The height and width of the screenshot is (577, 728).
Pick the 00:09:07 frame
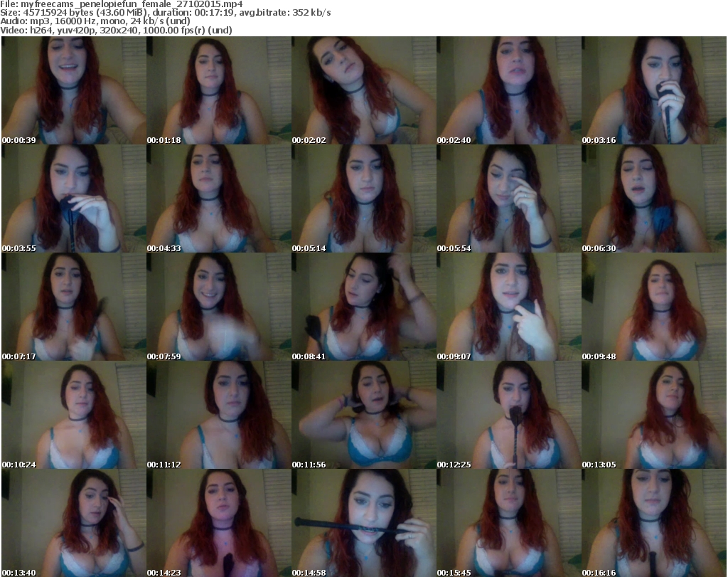pyautogui.click(x=509, y=307)
